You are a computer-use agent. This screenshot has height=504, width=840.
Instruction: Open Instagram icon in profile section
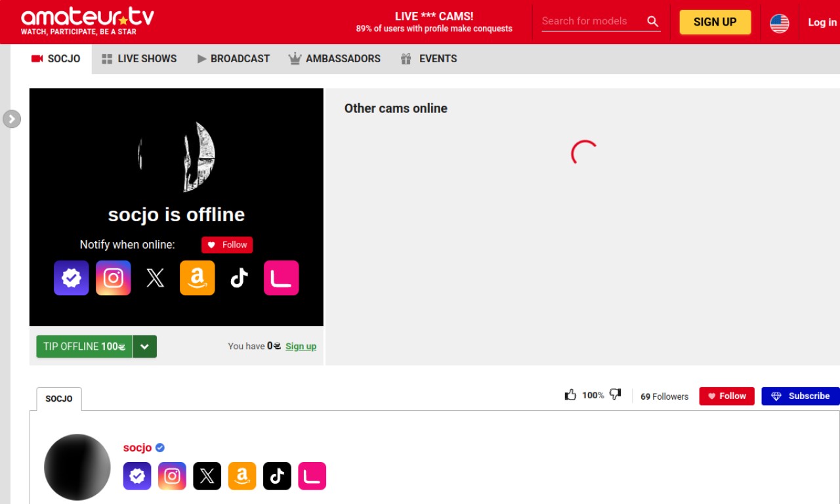[172, 476]
